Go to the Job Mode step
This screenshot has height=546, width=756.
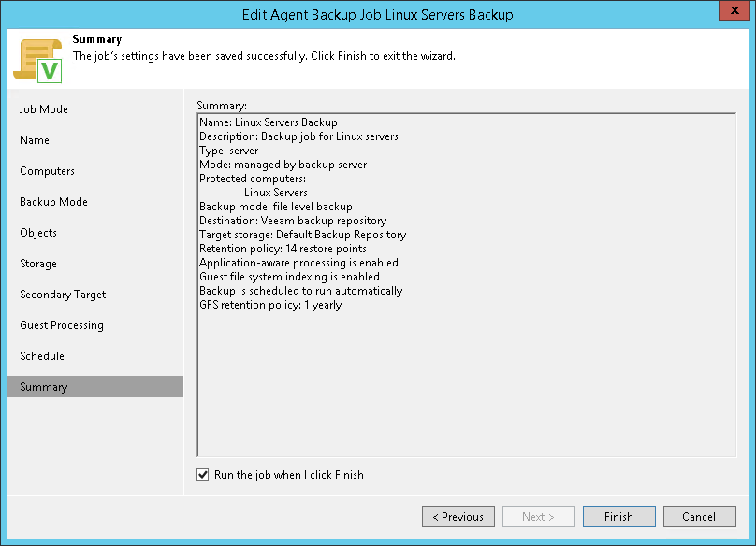click(44, 109)
